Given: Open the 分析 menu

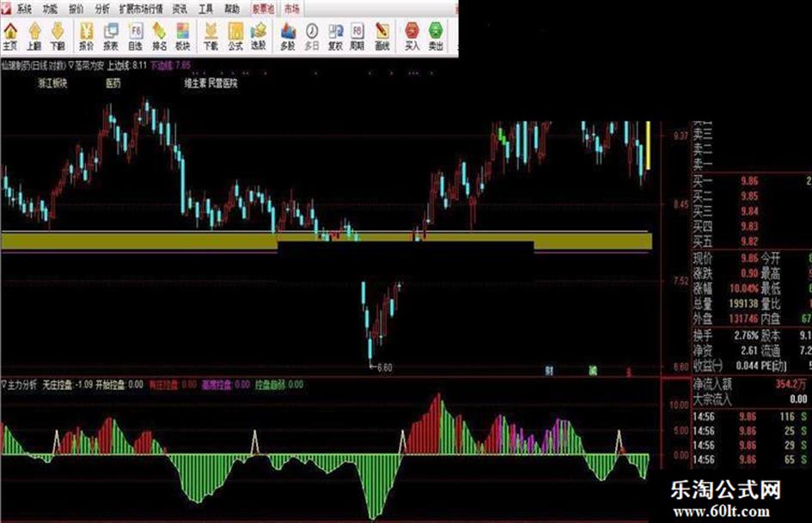Looking at the screenshot, I should point(102,9).
